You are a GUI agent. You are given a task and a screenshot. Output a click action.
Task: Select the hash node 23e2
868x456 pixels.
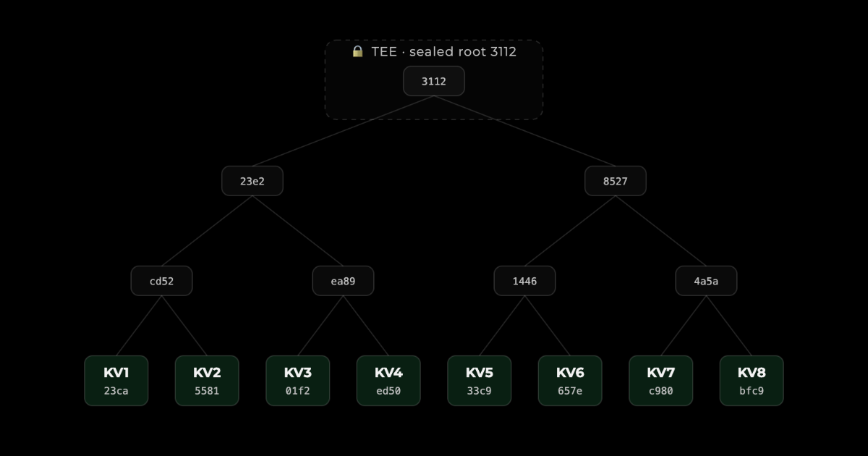[x=252, y=181]
